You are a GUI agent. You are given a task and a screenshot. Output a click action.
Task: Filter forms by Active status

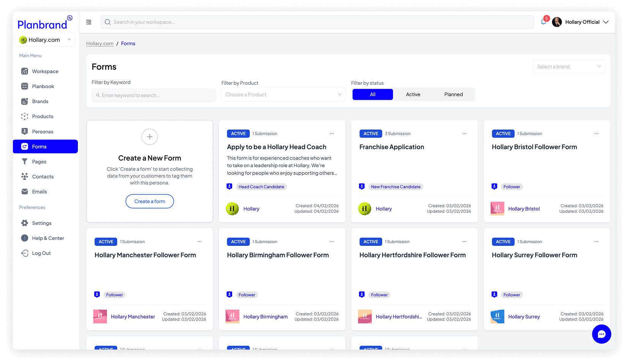pos(413,95)
